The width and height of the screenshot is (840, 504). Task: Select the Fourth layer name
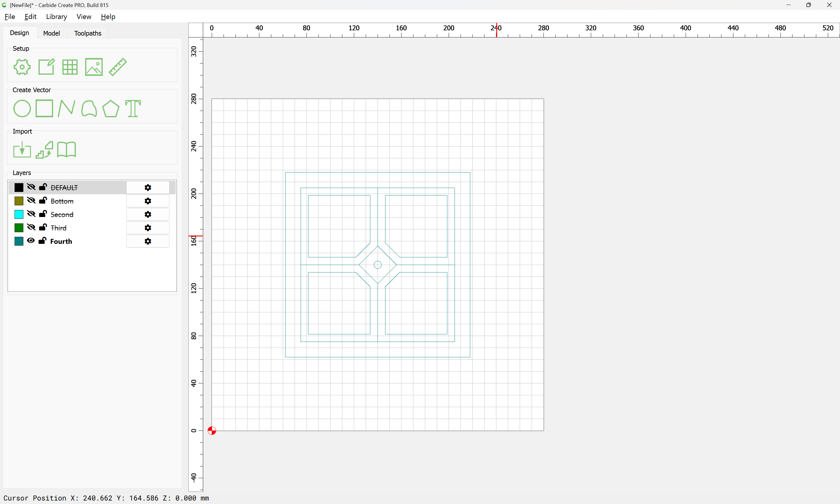[61, 241]
